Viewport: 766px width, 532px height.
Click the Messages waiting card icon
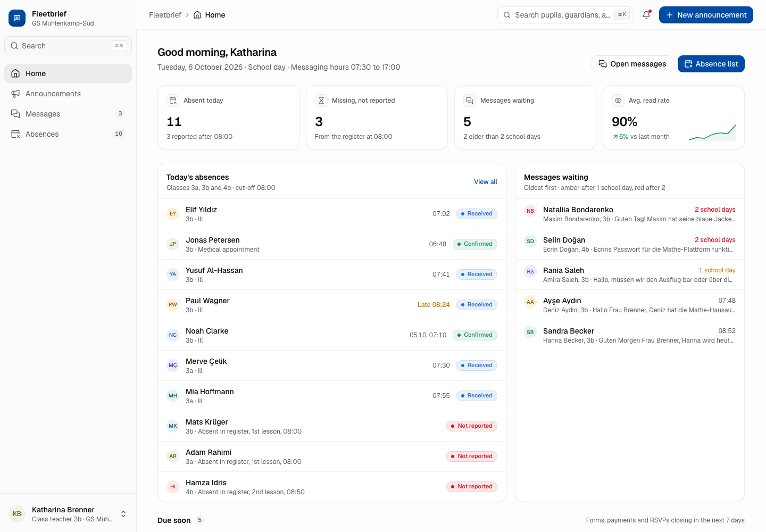470,101
